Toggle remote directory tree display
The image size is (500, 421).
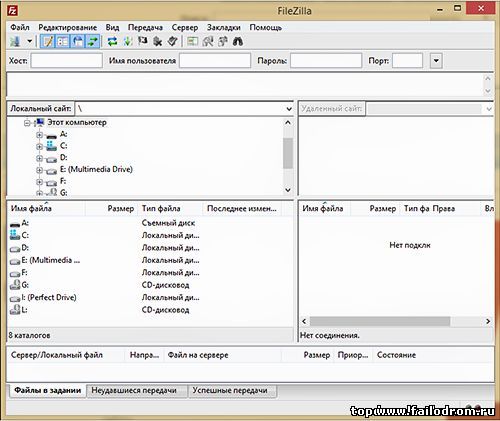(77, 41)
